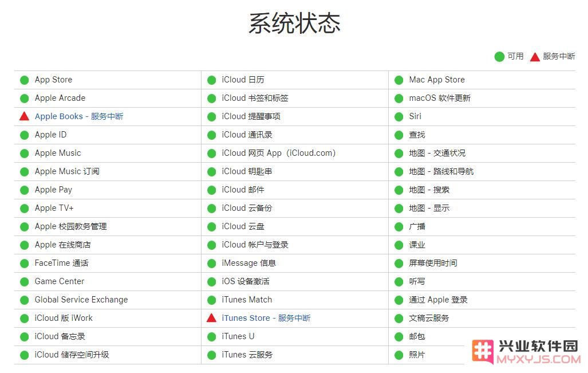Viewport: 588px width, 373px height.
Task: Select the Apple Arcade row text
Action: click(60, 98)
